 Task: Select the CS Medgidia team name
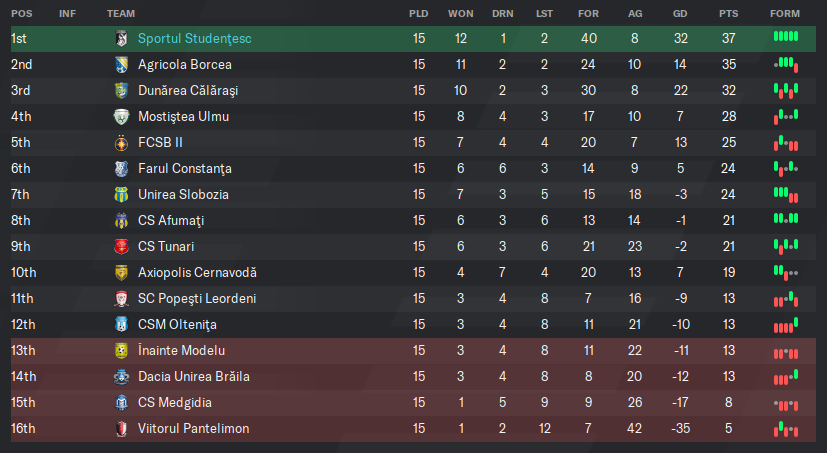coord(175,403)
